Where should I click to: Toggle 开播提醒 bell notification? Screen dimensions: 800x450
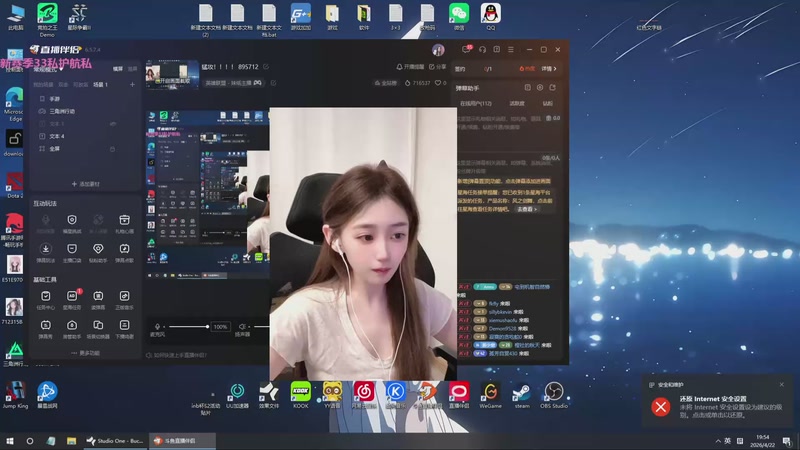click(410, 67)
